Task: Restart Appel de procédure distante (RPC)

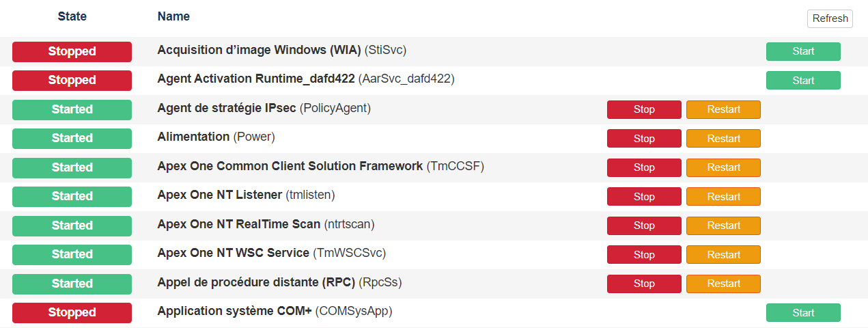Action: 723,284
